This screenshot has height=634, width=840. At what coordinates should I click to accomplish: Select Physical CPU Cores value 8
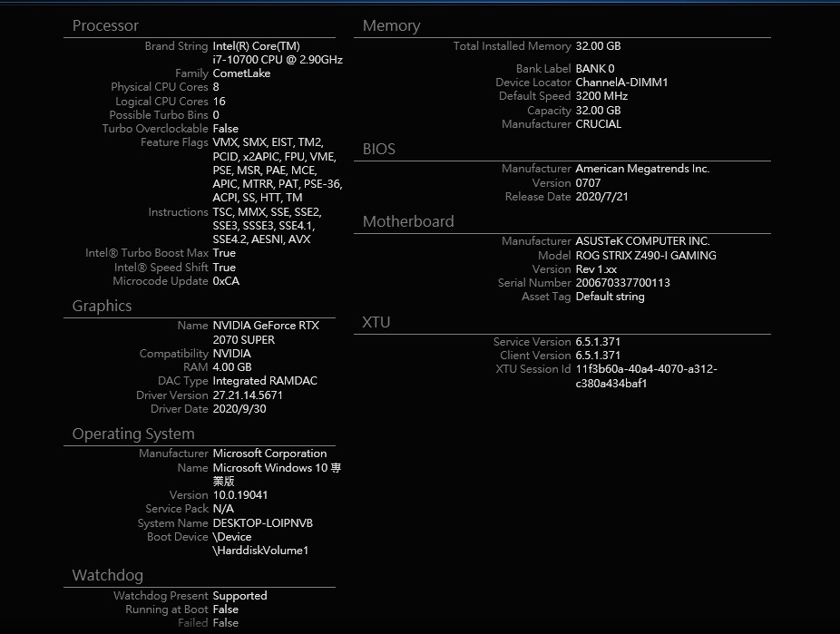tap(216, 87)
